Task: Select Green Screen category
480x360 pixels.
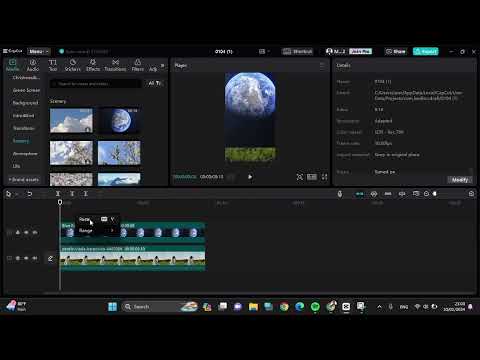Action: pos(26,90)
